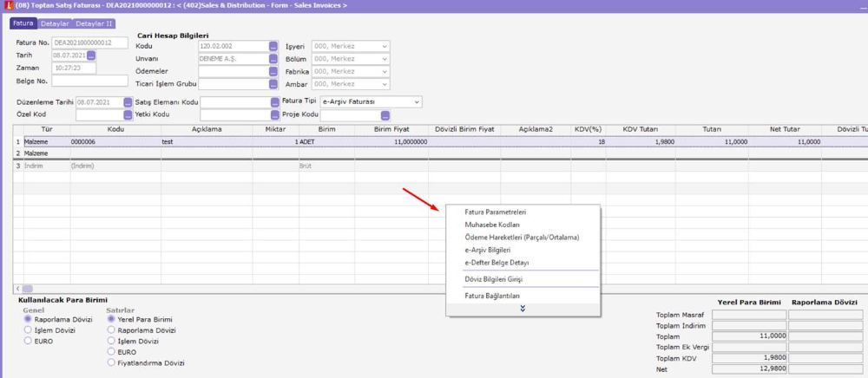Click the Zaman time field
Image resolution: width=868 pixels, height=378 pixels.
74,68
